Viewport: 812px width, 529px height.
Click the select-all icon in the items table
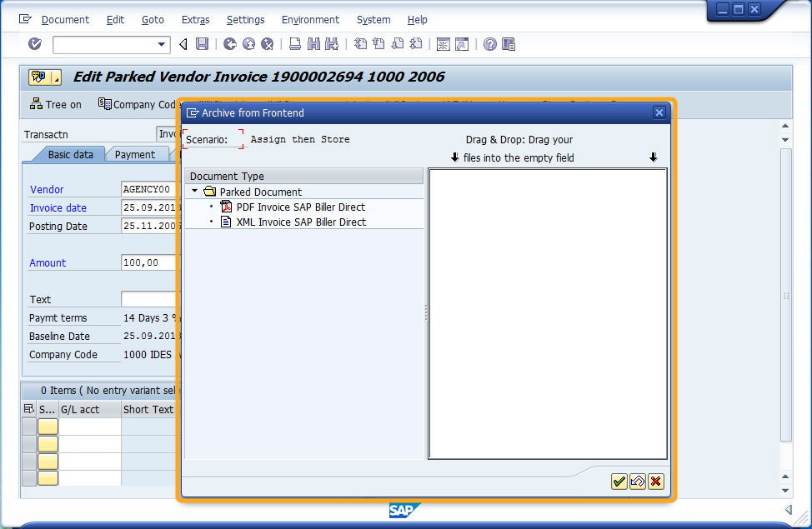(29, 409)
